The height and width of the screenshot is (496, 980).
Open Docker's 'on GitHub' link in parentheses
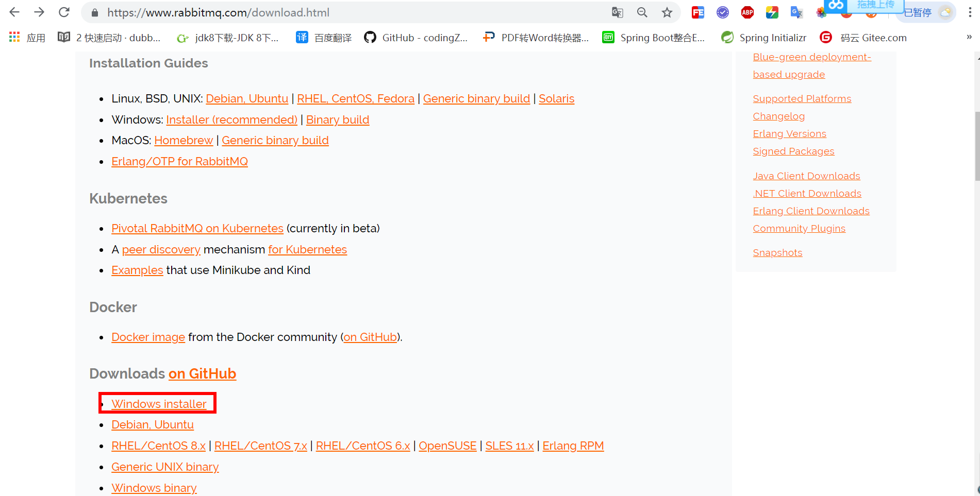370,337
